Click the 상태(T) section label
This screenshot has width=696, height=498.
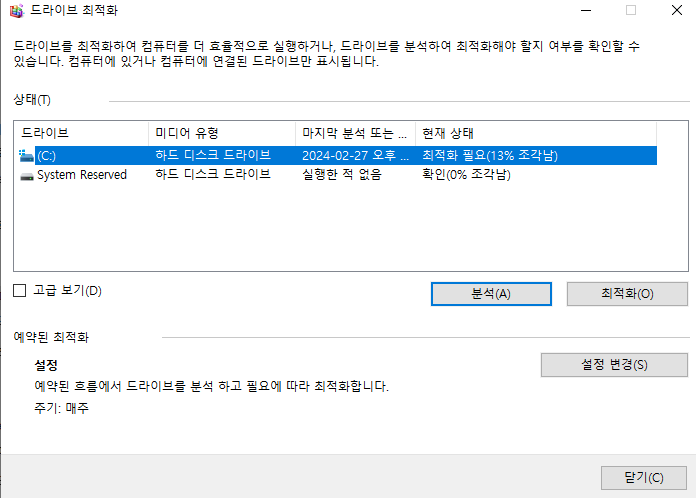(x=32, y=99)
